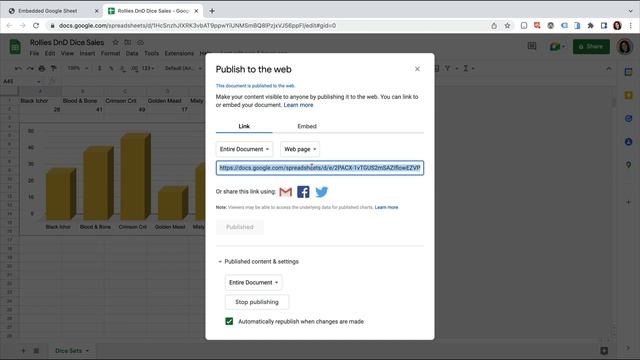Open the Entire Document dropdown under Link
This screenshot has height=360, width=640.
pos(244,149)
